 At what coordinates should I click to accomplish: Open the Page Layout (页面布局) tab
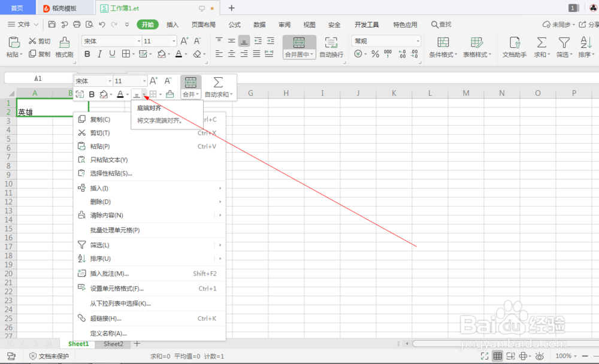point(203,25)
